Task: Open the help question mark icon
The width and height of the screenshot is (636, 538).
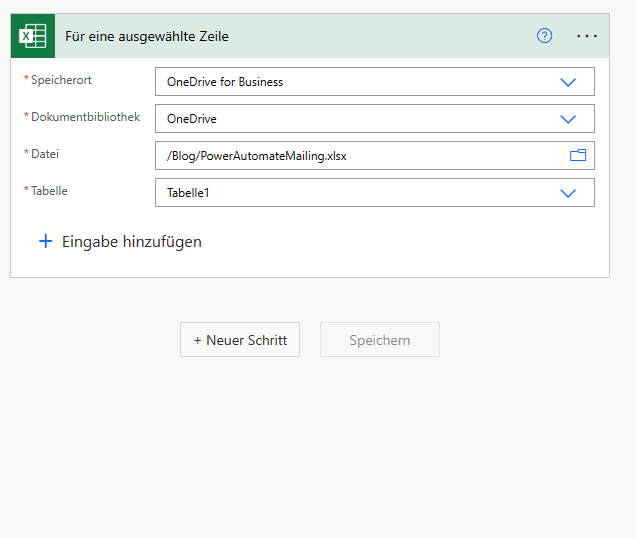Action: [x=544, y=36]
